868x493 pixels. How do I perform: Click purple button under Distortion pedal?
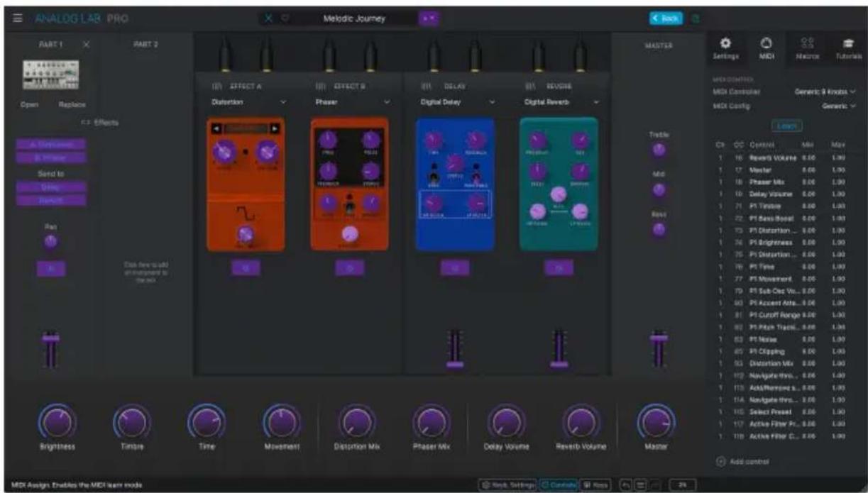coord(245,267)
